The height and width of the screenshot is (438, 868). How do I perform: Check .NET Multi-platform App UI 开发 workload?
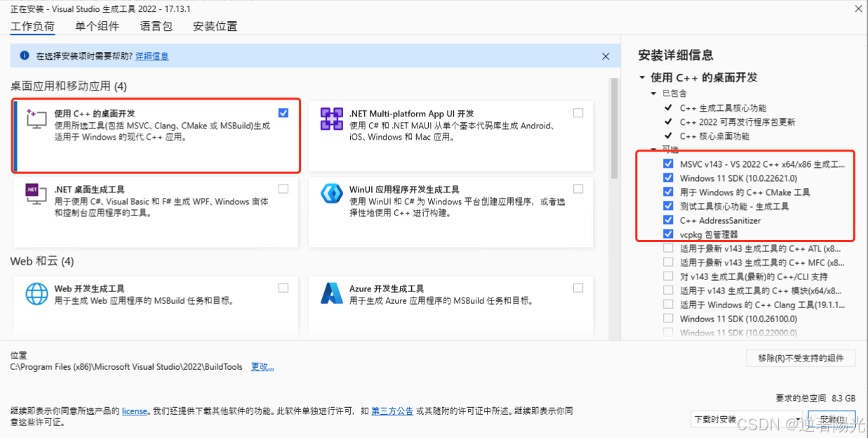[x=578, y=112]
